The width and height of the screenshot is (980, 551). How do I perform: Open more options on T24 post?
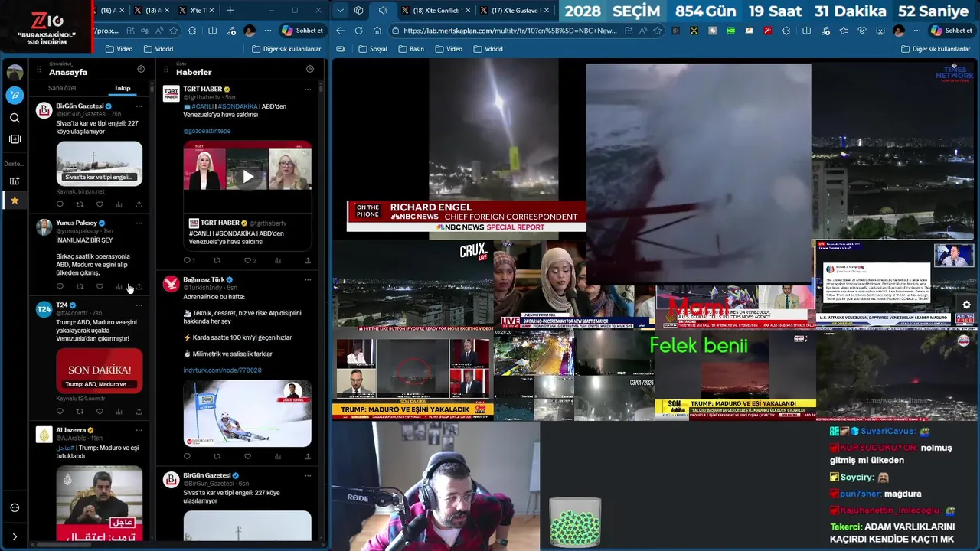tap(139, 305)
